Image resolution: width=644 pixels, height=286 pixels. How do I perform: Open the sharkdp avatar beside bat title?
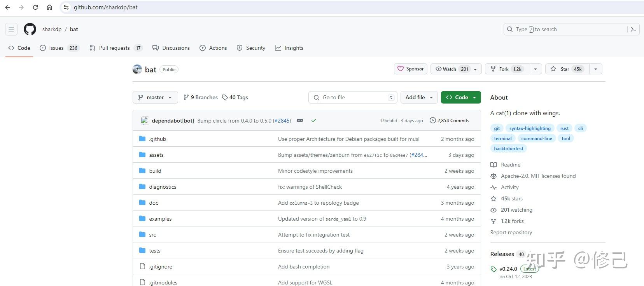tap(137, 69)
